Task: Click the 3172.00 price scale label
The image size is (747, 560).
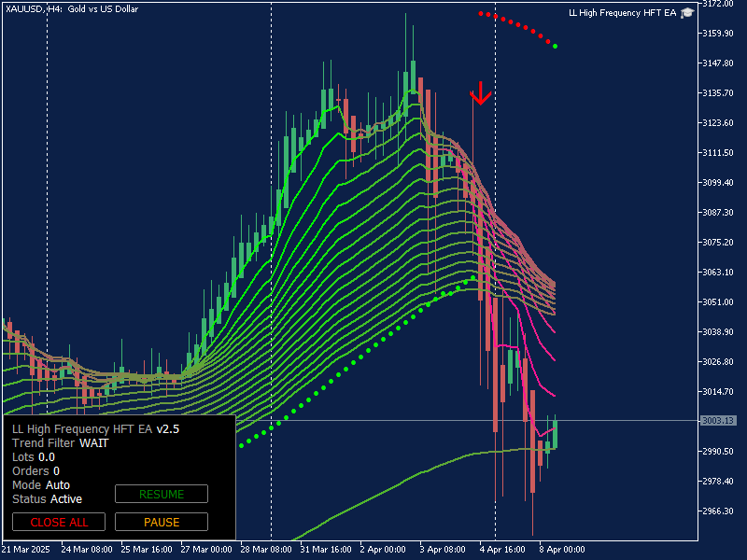Action: point(718,4)
